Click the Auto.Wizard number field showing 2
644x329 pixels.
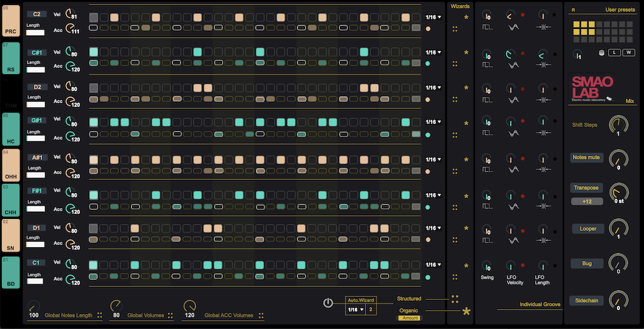point(371,309)
